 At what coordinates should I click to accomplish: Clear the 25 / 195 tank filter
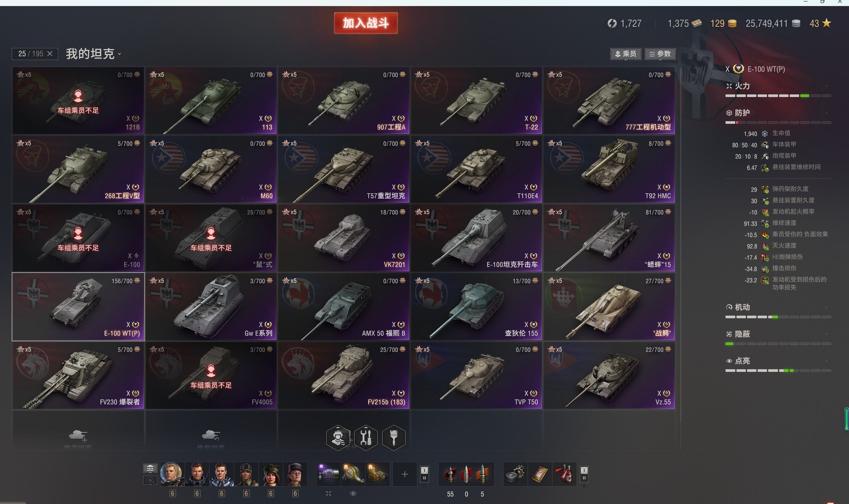click(50, 54)
